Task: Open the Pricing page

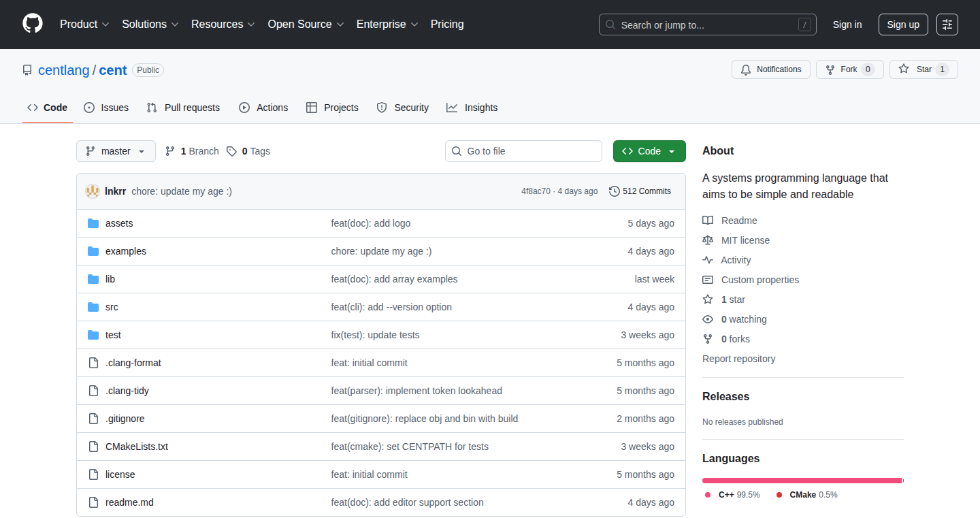Action: pyautogui.click(x=447, y=25)
